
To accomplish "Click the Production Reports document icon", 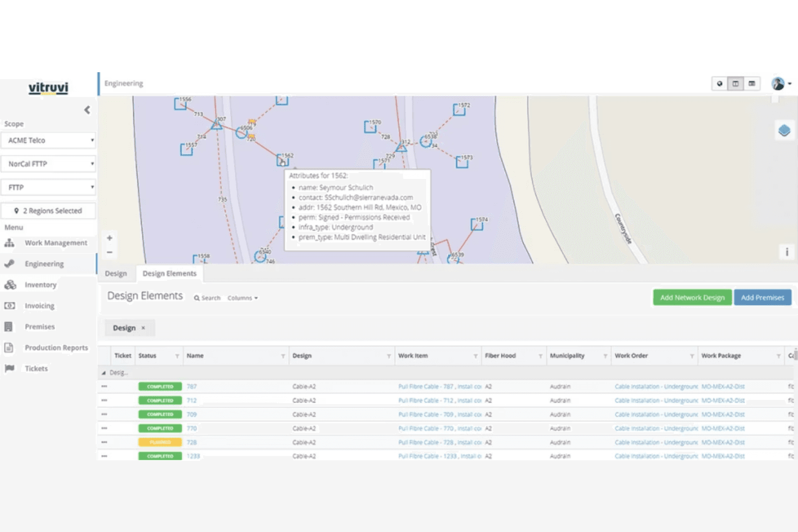I will click(x=9, y=348).
